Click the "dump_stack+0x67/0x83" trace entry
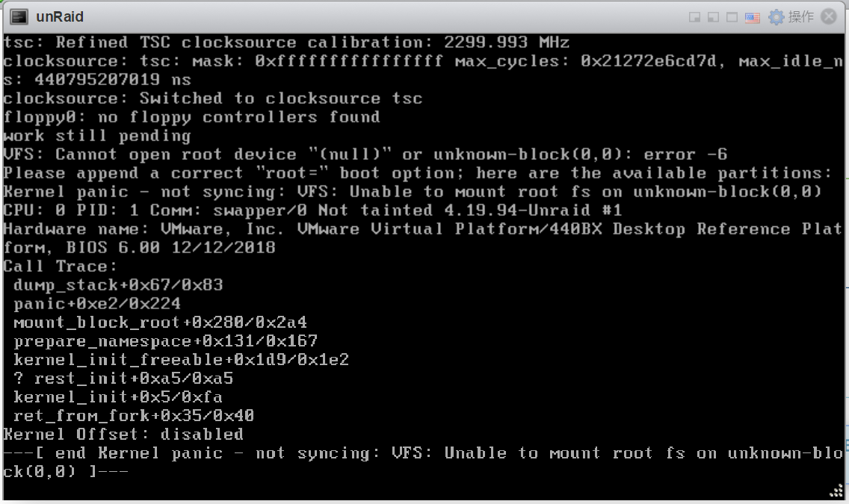 (x=119, y=285)
